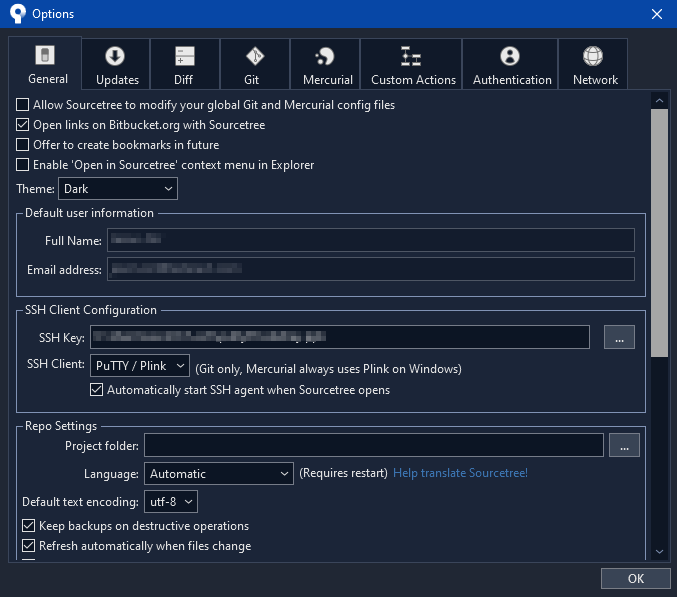
Task: Open Default text encoding dropdown
Action: [x=171, y=502]
